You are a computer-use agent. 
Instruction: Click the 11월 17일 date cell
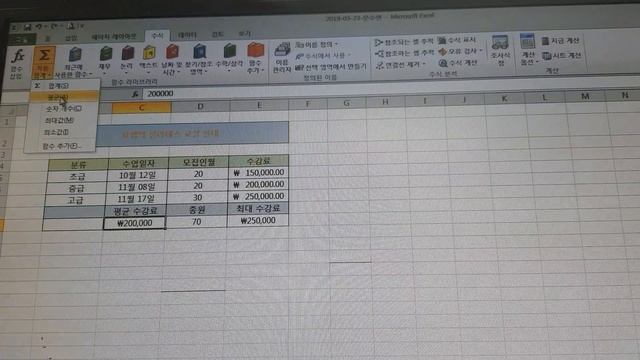(136, 199)
